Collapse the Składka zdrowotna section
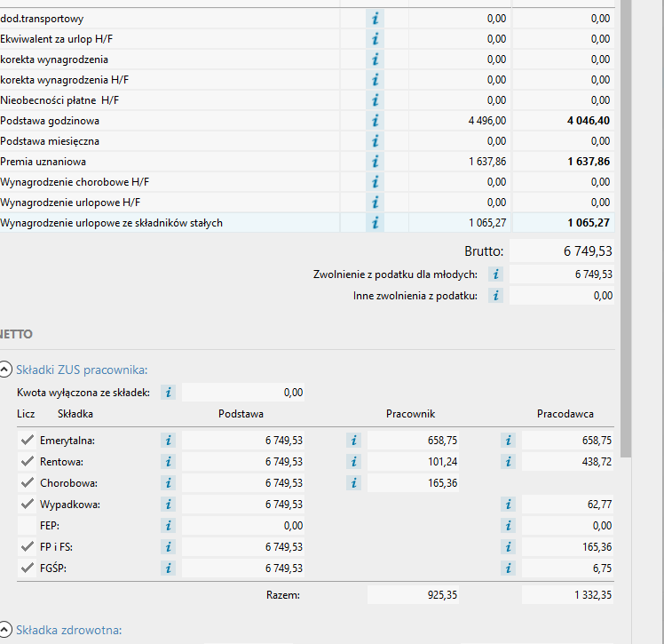Viewport: 664px width, 644px height. click(x=5, y=631)
